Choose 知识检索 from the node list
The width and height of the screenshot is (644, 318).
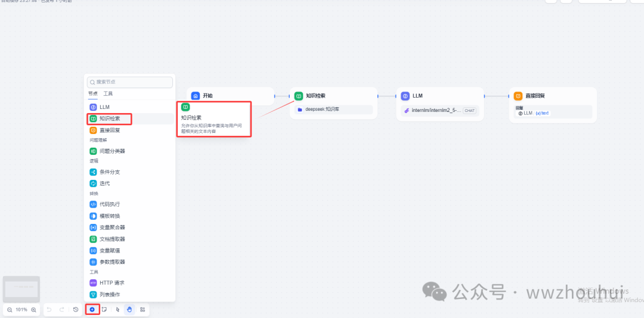point(109,119)
